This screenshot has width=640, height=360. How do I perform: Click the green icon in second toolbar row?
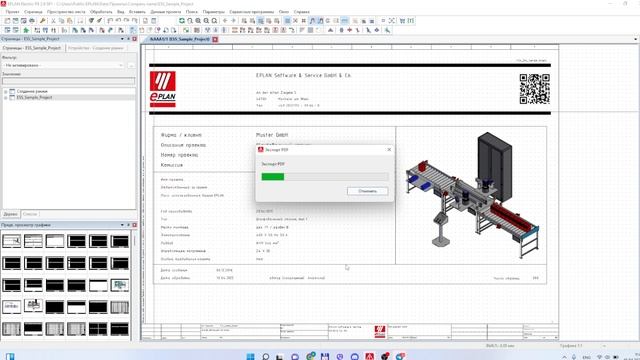(x=26, y=30)
